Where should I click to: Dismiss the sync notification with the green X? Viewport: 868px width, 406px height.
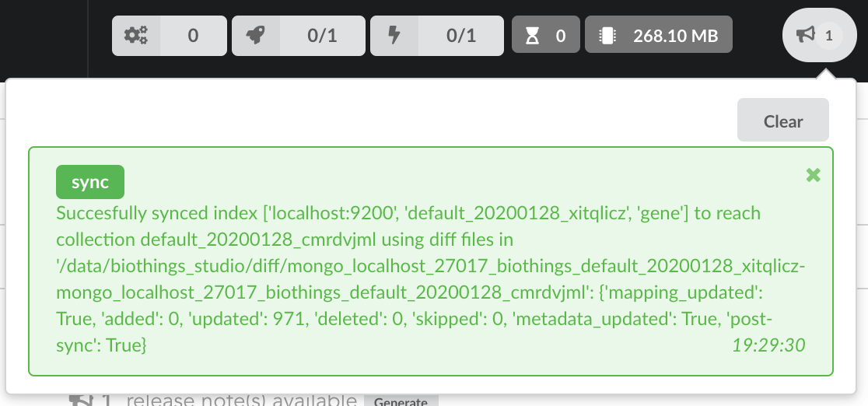point(814,176)
